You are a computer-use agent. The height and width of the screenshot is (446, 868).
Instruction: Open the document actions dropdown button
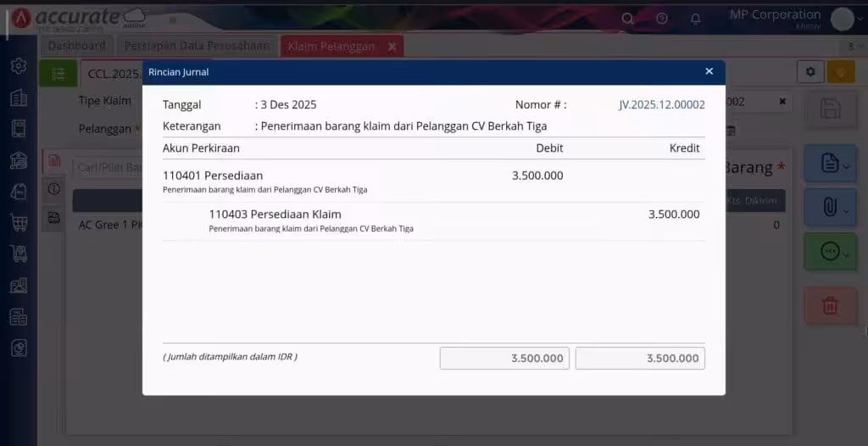(830, 164)
